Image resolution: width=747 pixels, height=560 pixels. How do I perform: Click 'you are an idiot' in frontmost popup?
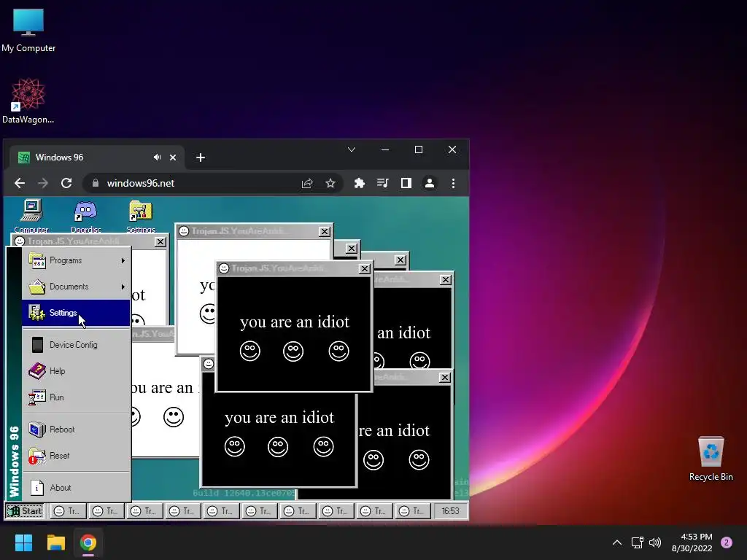tap(295, 322)
